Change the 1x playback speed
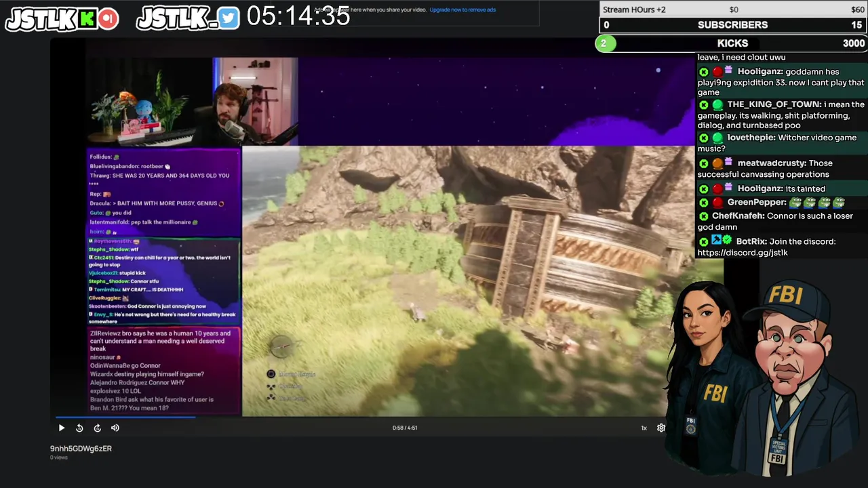This screenshot has height=488, width=868. pyautogui.click(x=644, y=428)
